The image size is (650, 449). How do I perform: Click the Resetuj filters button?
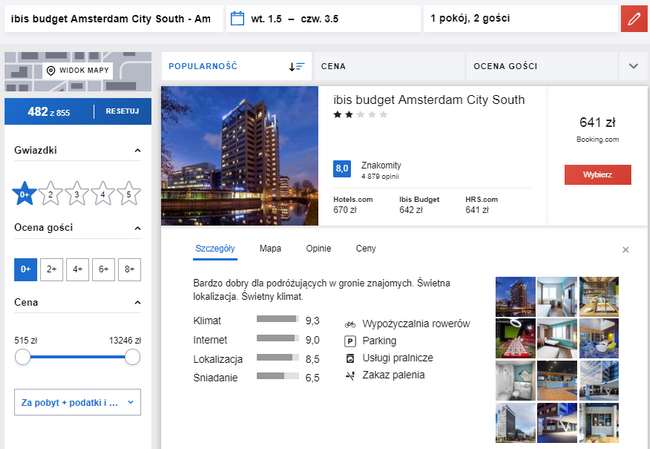[122, 112]
